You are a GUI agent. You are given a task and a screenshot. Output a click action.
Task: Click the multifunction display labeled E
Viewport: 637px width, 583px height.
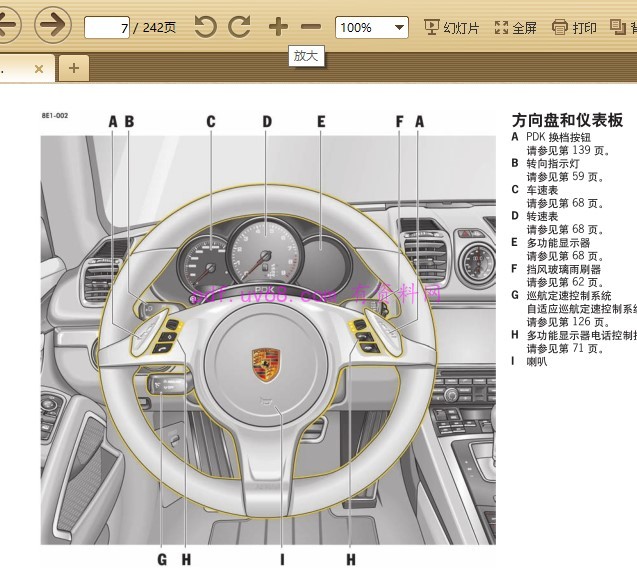coord(322,252)
